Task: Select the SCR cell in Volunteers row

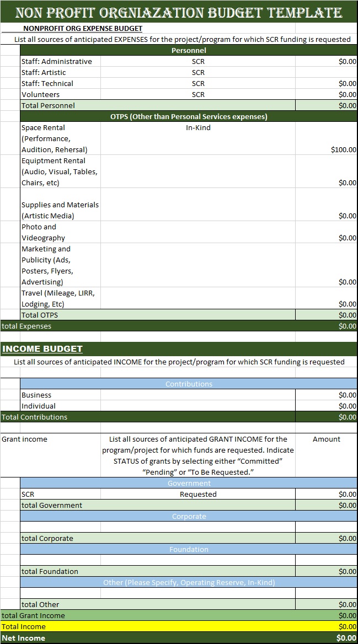Action: (197, 94)
